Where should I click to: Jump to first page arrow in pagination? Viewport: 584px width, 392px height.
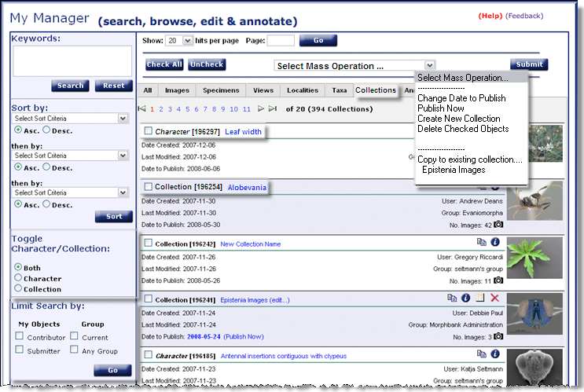141,109
